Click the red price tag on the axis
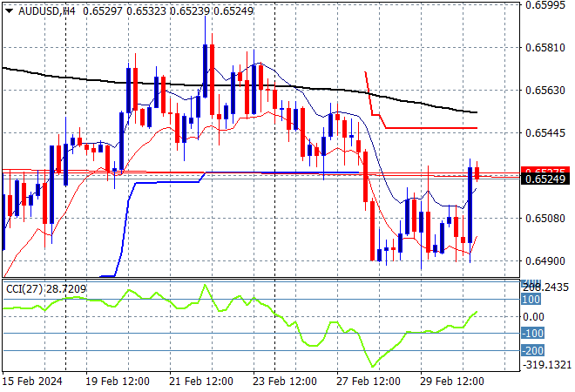The width and height of the screenshot is (575, 392). 545,171
